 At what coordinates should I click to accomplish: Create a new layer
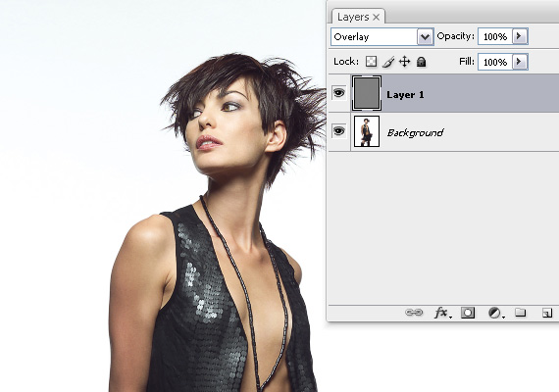coord(547,313)
